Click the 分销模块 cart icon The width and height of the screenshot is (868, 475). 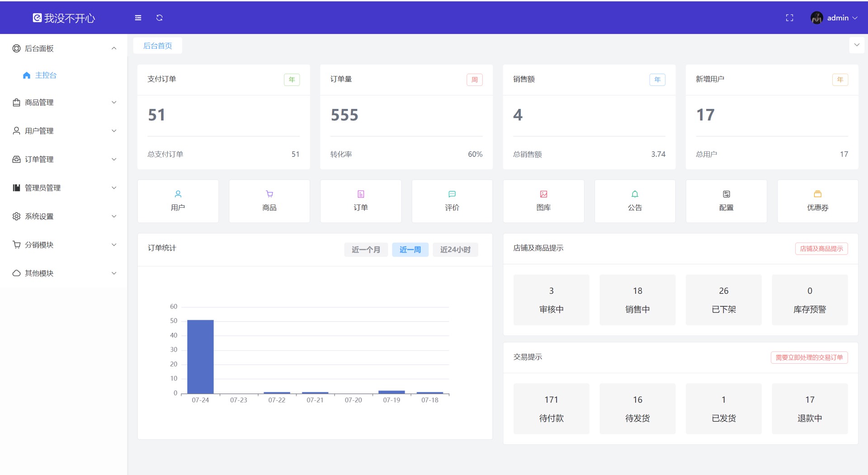[x=16, y=245]
